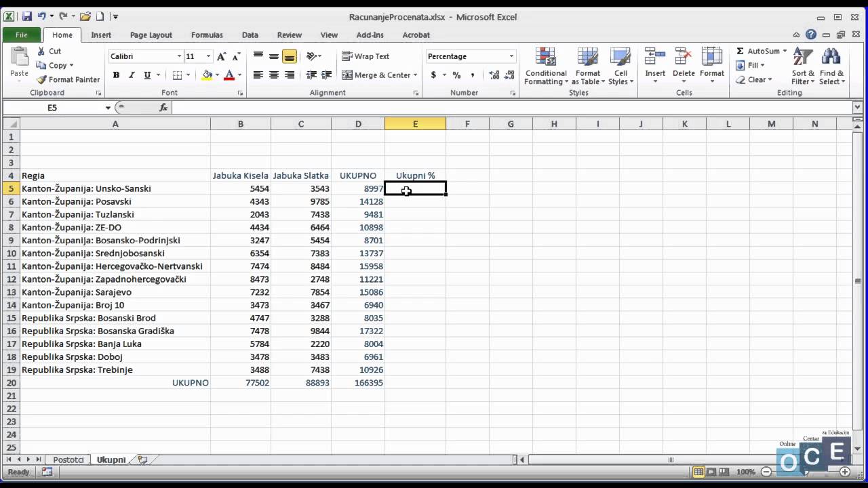Open Sort & Filter menu
This screenshot has height=488, width=868.
[804, 66]
